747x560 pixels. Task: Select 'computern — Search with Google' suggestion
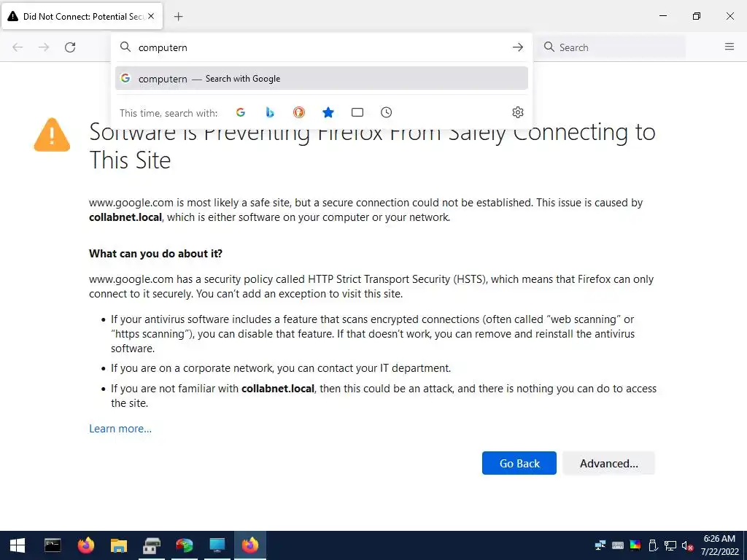coord(322,78)
